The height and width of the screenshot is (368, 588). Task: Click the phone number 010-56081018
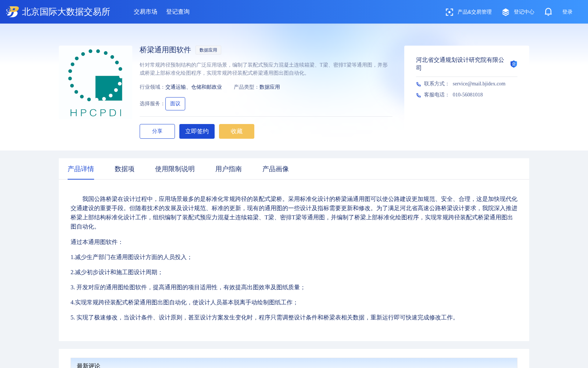tap(468, 95)
